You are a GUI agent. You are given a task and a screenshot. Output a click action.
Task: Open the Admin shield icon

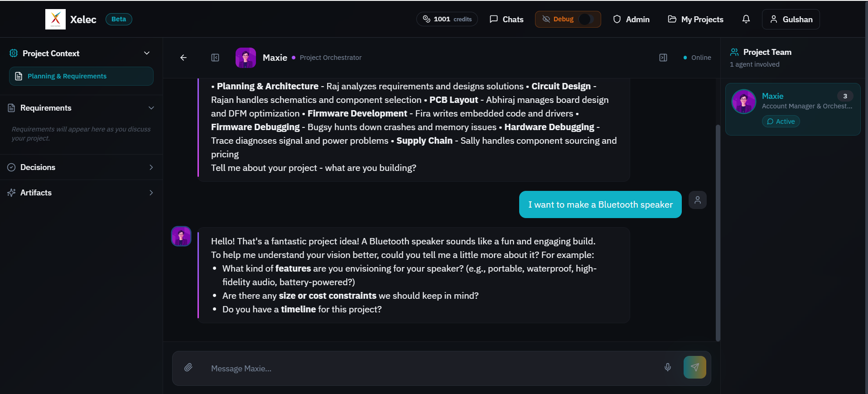click(617, 19)
